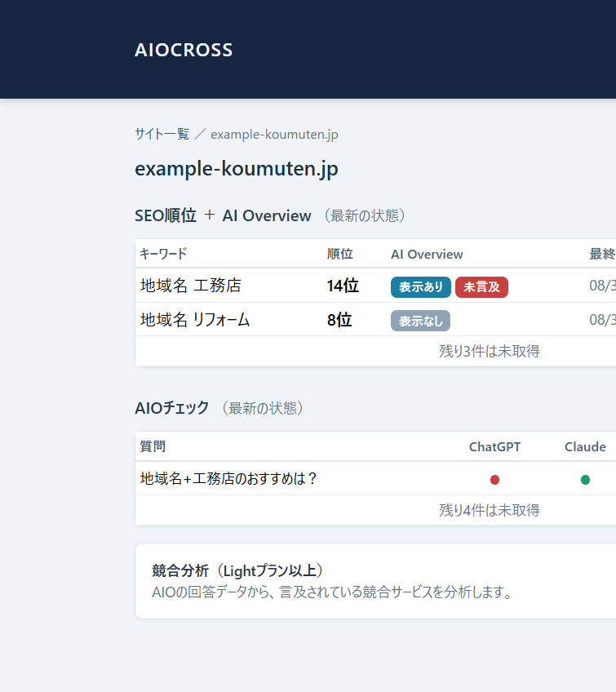This screenshot has width=616, height=692.
Task: Click the AIOCROSS logo in header
Action: pyautogui.click(x=184, y=50)
